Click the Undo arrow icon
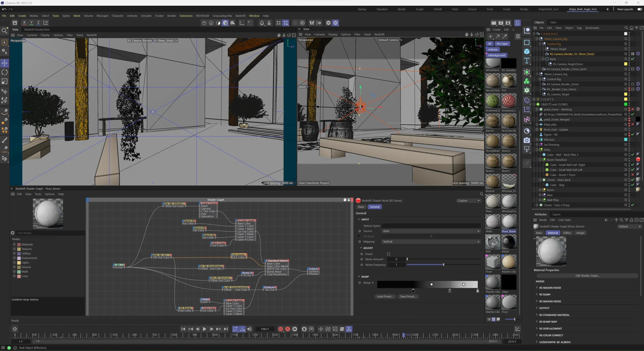 click(4, 9)
